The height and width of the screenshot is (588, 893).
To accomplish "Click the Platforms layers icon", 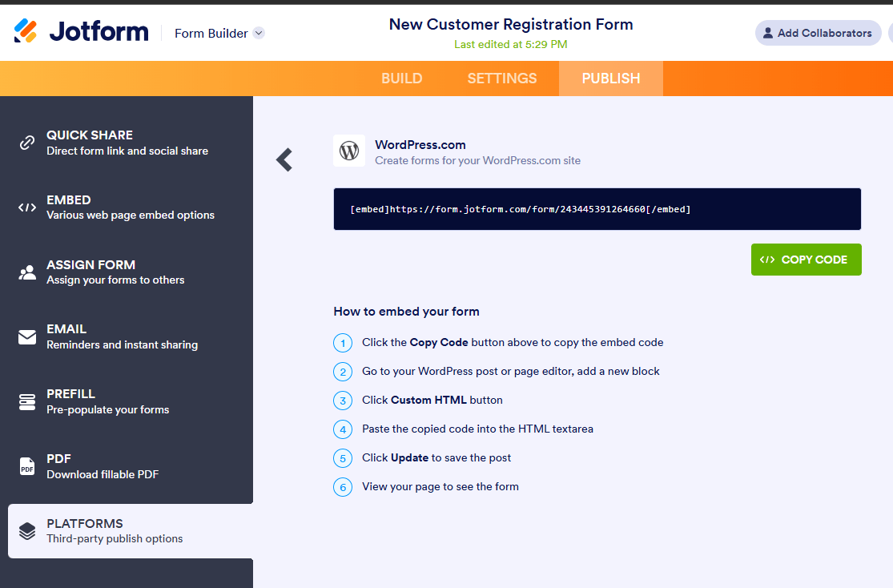I will pos(26,531).
